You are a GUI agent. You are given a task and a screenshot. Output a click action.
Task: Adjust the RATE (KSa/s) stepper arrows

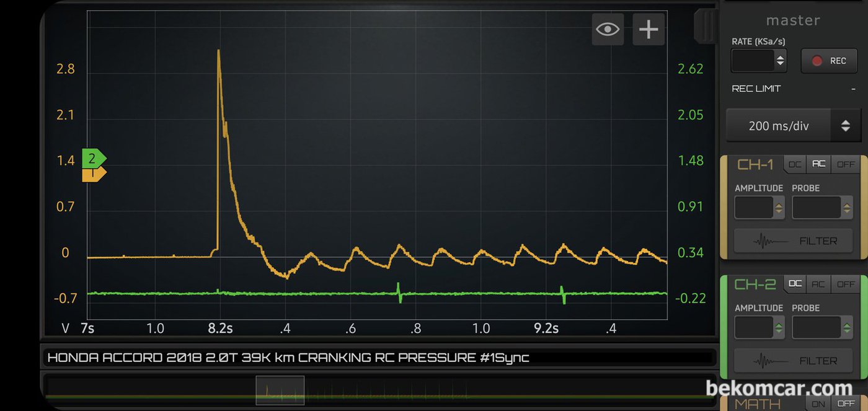pos(781,61)
